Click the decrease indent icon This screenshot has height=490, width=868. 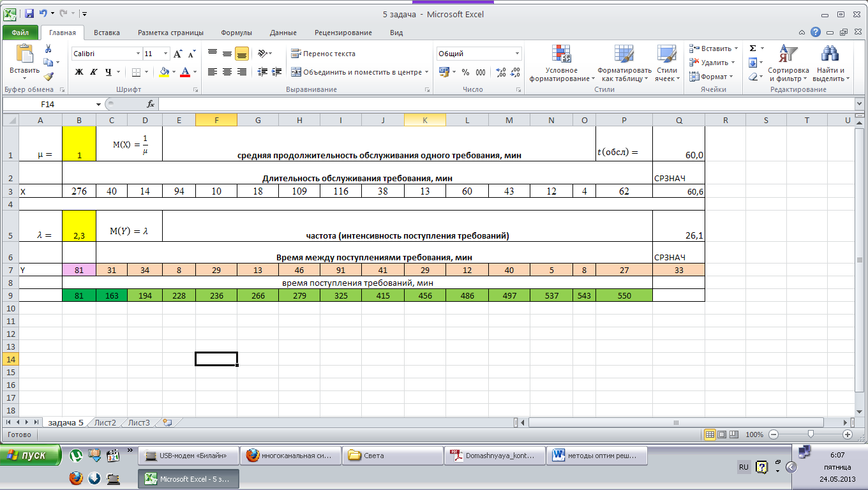[x=262, y=72]
